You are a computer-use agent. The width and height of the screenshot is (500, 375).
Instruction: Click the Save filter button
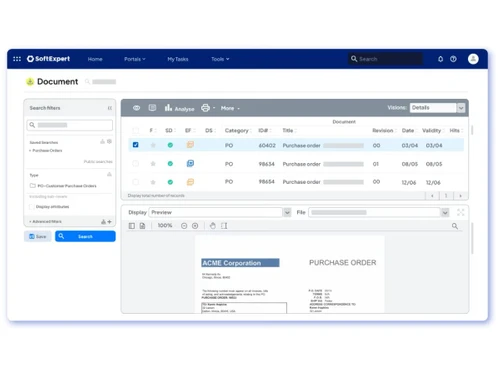[x=37, y=236]
